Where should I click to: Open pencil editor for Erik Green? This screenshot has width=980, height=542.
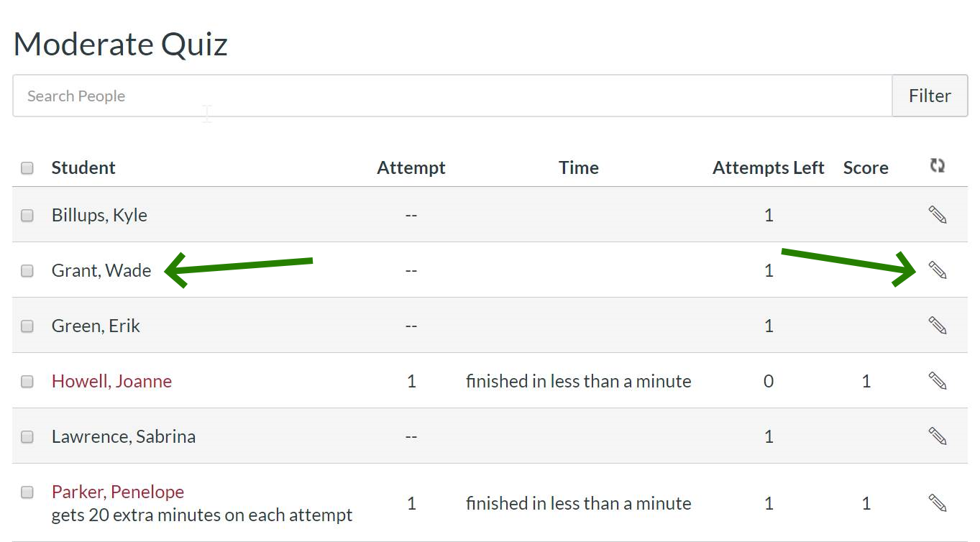[x=937, y=326]
